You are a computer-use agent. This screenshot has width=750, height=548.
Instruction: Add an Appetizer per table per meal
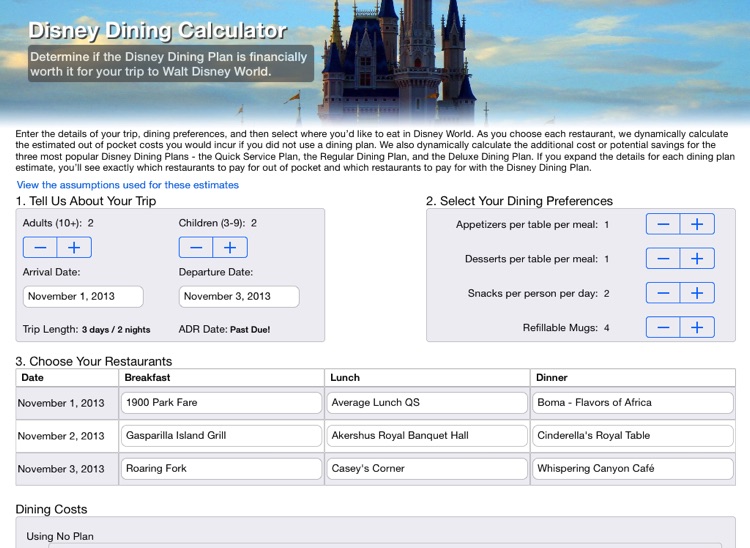[x=697, y=224]
